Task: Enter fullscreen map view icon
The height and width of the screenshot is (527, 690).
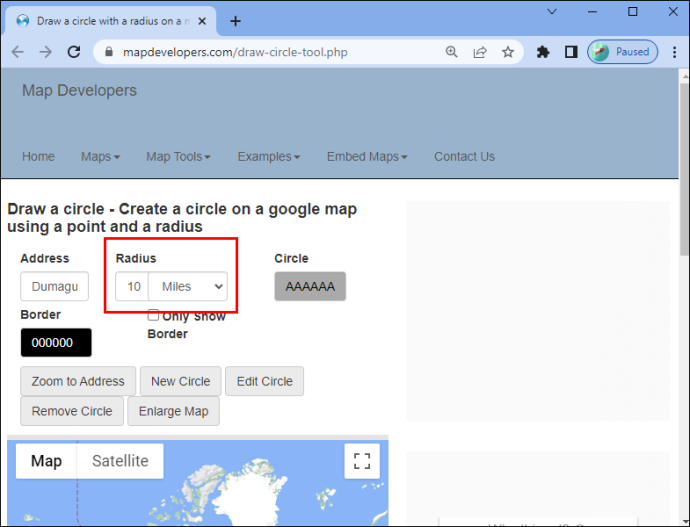Action: pos(362,461)
